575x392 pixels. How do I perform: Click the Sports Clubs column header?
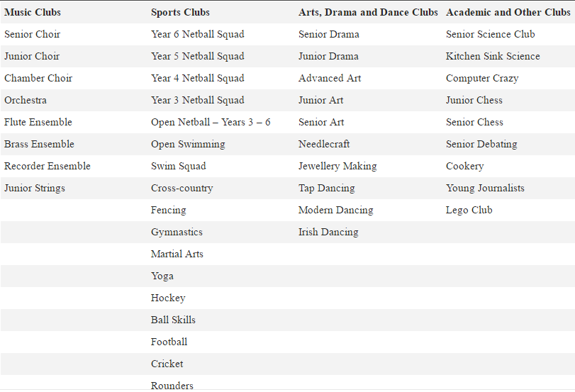[180, 12]
